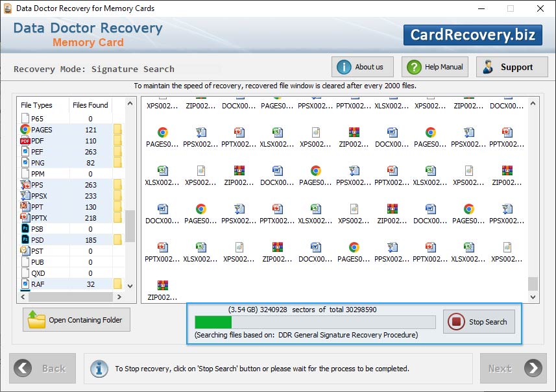This screenshot has width=556, height=392.
Task: Open the About us dialog
Action: (363, 67)
